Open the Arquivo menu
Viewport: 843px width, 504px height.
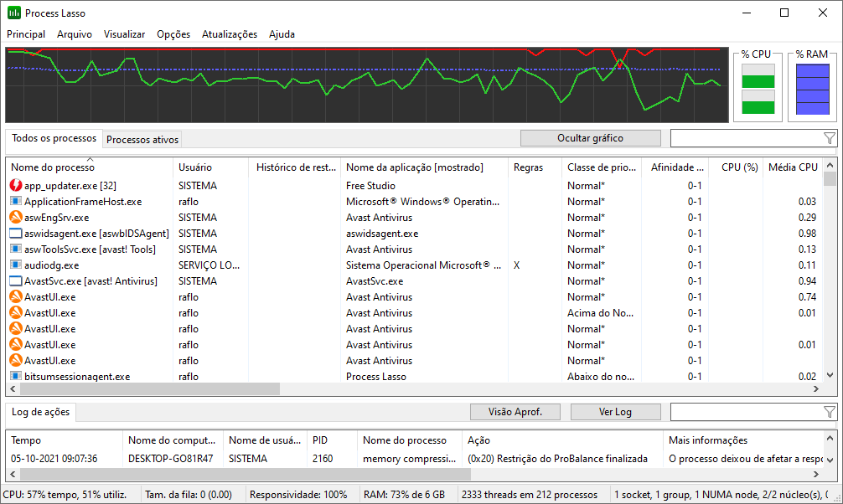(75, 33)
